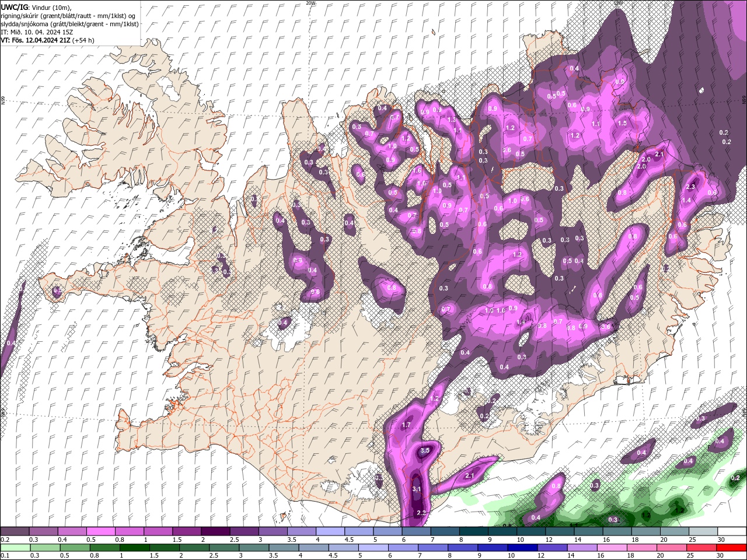Click the upper legend swatch labeled 0.2
Screen dimensions: 747x560
coord(15,531)
